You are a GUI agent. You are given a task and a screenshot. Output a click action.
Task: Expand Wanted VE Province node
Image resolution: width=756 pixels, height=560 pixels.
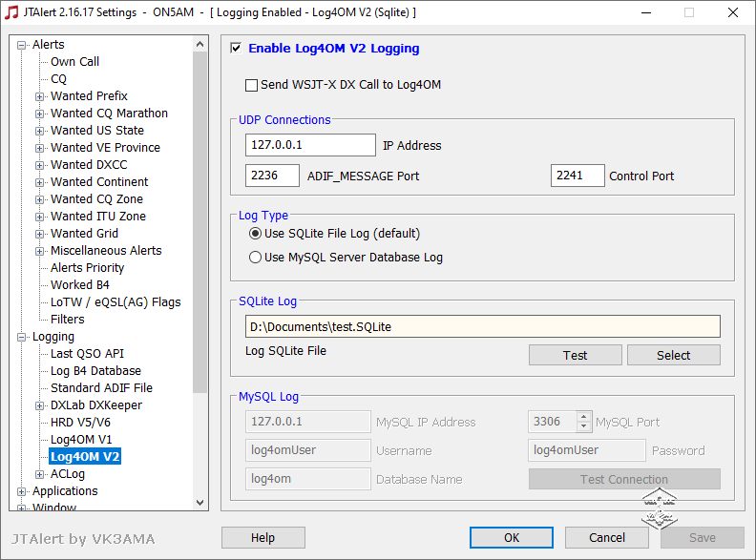39,149
